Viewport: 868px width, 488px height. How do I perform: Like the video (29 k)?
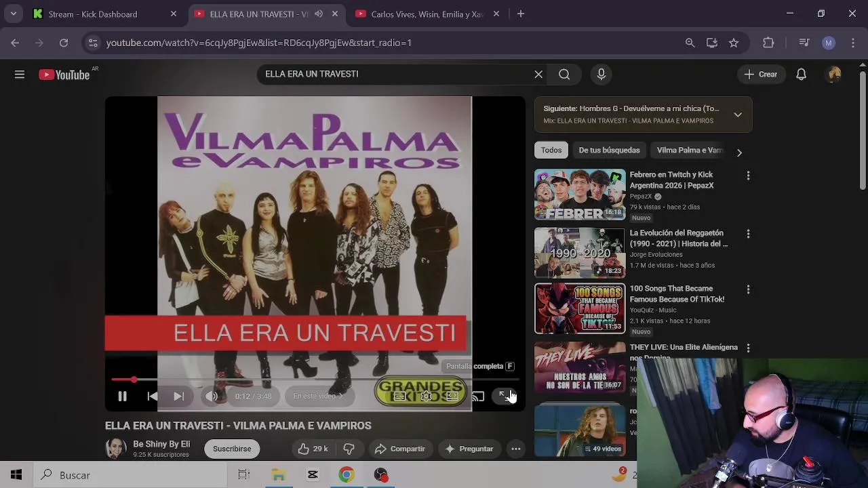point(312,449)
